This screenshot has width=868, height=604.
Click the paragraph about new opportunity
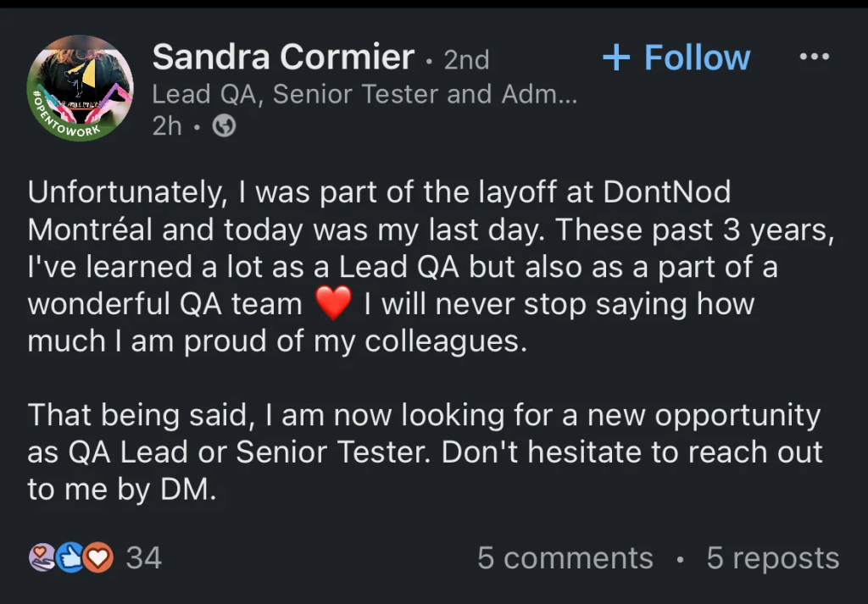click(x=424, y=452)
